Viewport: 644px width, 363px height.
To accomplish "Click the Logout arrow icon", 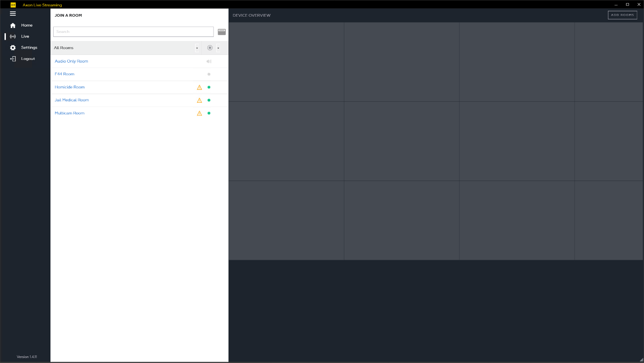I will [13, 59].
